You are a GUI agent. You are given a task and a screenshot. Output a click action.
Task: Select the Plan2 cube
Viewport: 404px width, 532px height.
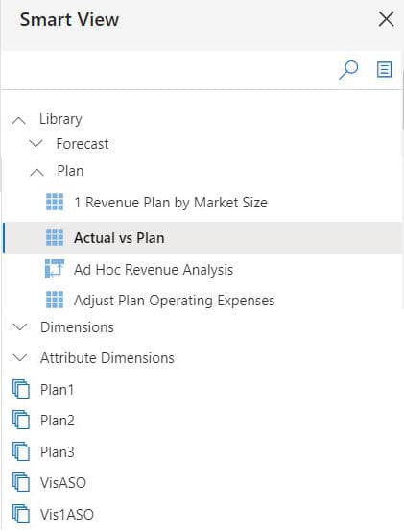coord(57,421)
